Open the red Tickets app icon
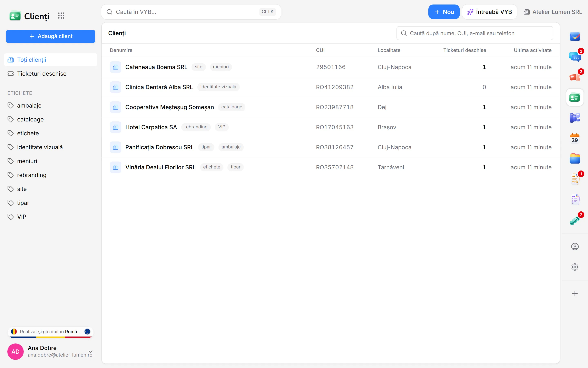This screenshot has height=368, width=588. pyautogui.click(x=575, y=77)
